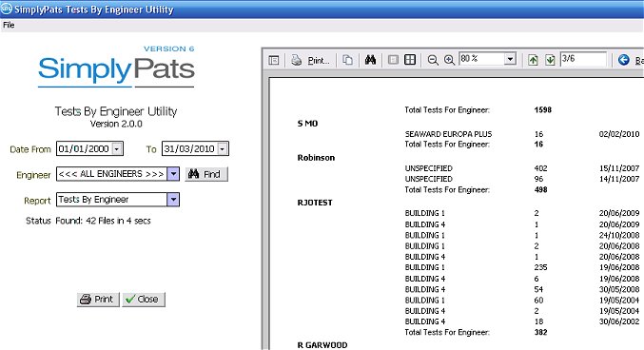Toggle the group tree panel icon
This screenshot has width=644, height=350.
point(274,60)
